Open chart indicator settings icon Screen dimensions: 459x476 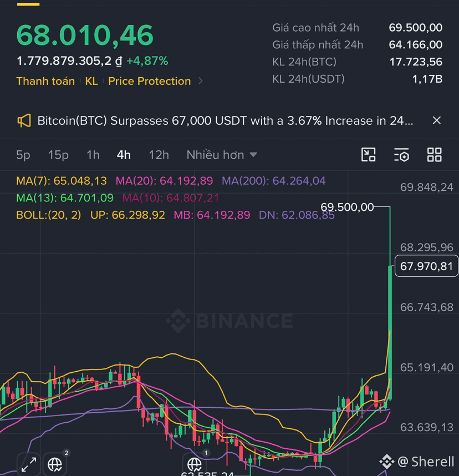(401, 155)
